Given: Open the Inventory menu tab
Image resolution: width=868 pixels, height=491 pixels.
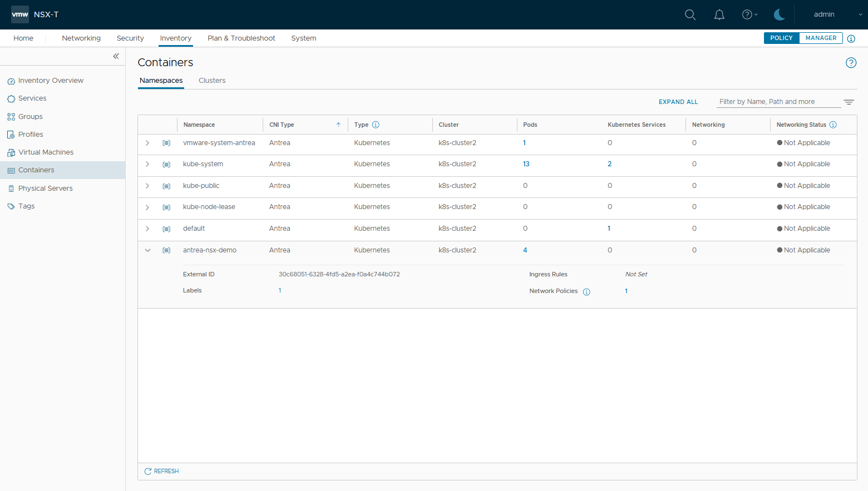Looking at the screenshot, I should click(176, 38).
